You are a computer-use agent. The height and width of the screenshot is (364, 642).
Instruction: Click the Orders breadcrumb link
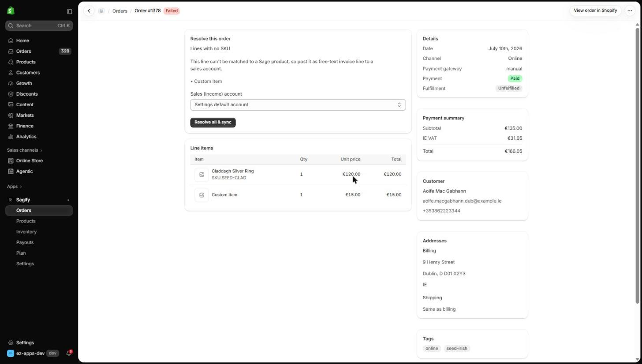click(x=119, y=11)
